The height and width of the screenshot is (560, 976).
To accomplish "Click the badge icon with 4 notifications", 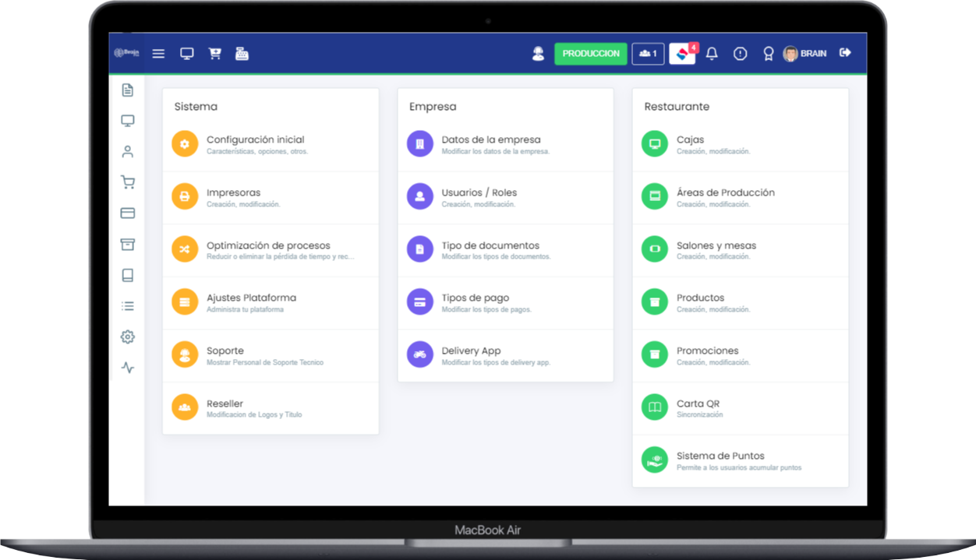I will pyautogui.click(x=682, y=54).
